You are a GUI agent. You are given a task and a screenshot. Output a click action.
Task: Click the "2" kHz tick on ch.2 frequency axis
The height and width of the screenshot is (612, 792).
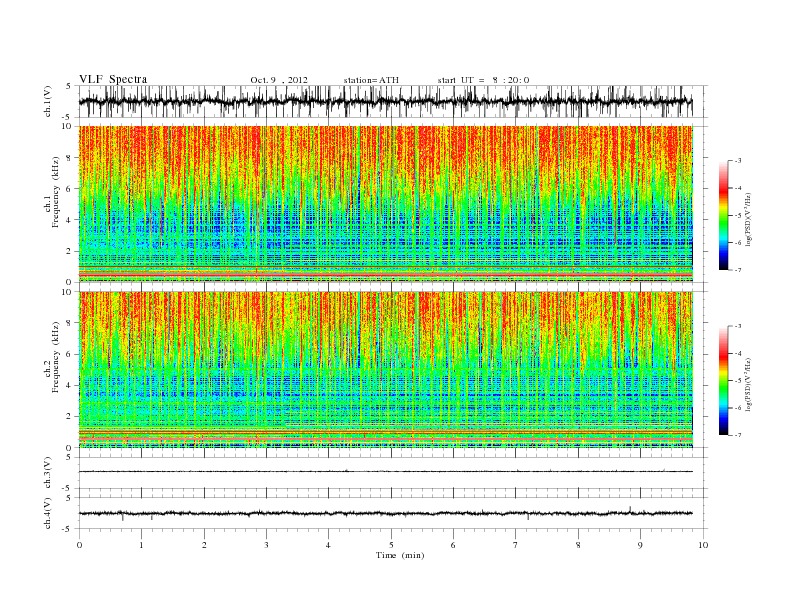69,417
